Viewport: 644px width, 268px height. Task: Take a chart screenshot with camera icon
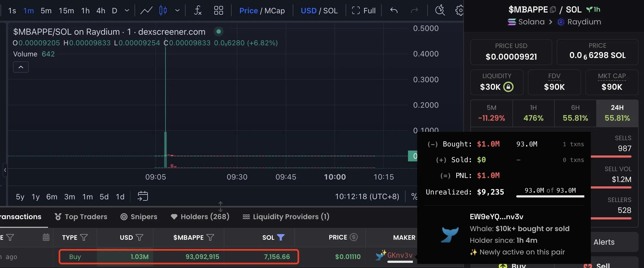[439, 10]
